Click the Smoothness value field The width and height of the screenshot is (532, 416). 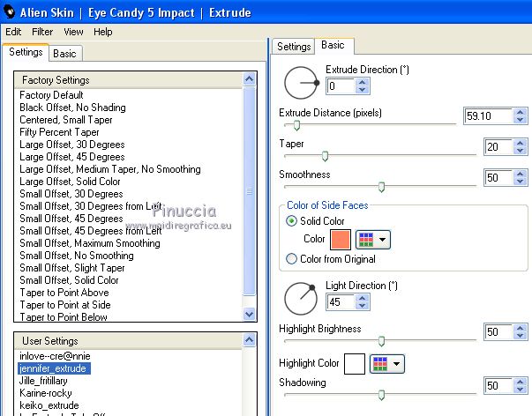(498, 178)
